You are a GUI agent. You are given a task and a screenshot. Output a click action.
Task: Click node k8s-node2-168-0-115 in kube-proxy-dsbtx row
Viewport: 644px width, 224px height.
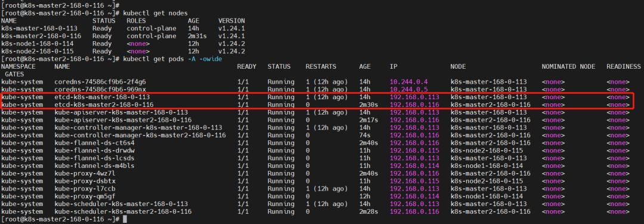[x=487, y=181]
